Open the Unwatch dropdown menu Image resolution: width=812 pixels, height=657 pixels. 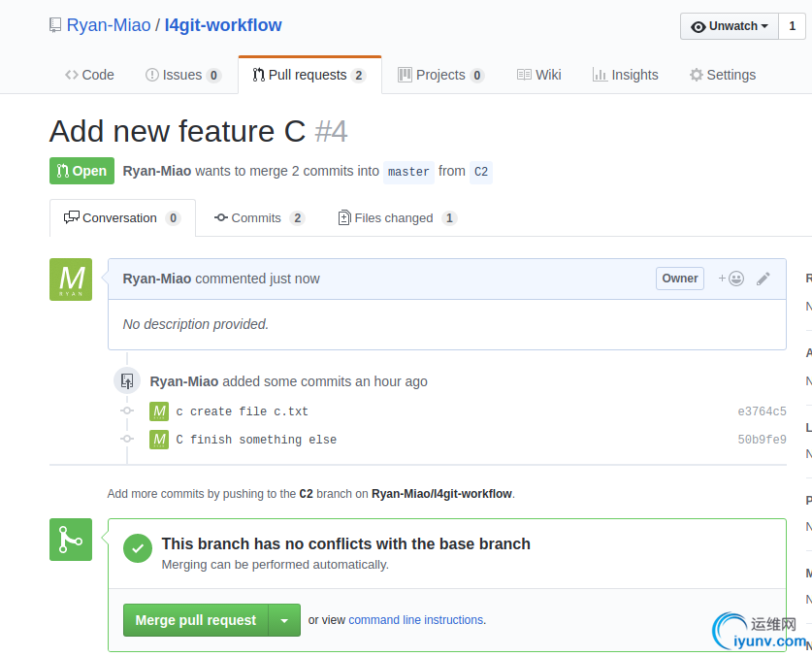[730, 26]
